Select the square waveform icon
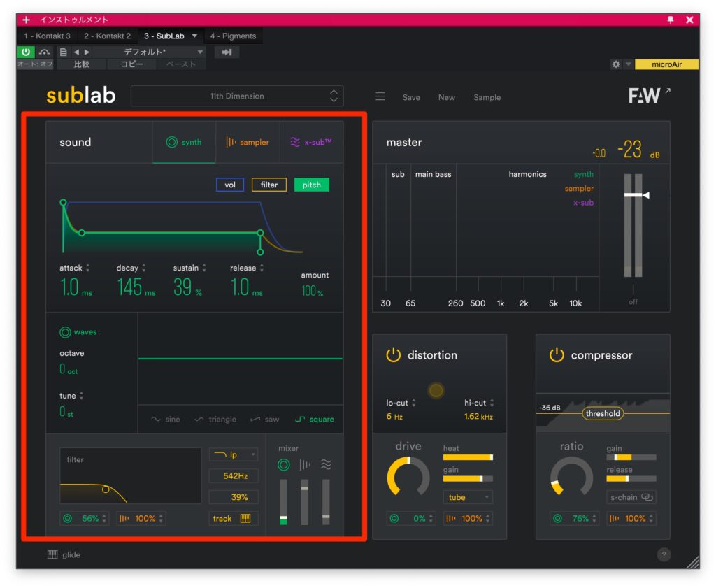Image resolution: width=716 pixels, height=588 pixels. (301, 420)
